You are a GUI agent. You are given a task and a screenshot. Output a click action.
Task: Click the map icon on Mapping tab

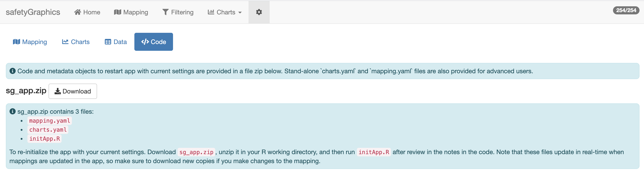16,42
